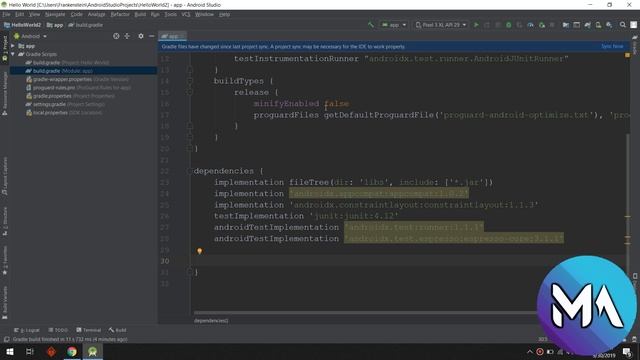Open the app run configuration dropdown
Image resolution: width=640 pixels, height=360 pixels.
[394, 25]
